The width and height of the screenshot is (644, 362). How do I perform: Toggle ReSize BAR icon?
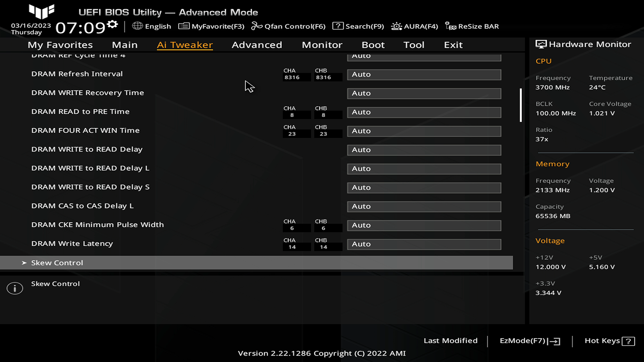pyautogui.click(x=450, y=26)
